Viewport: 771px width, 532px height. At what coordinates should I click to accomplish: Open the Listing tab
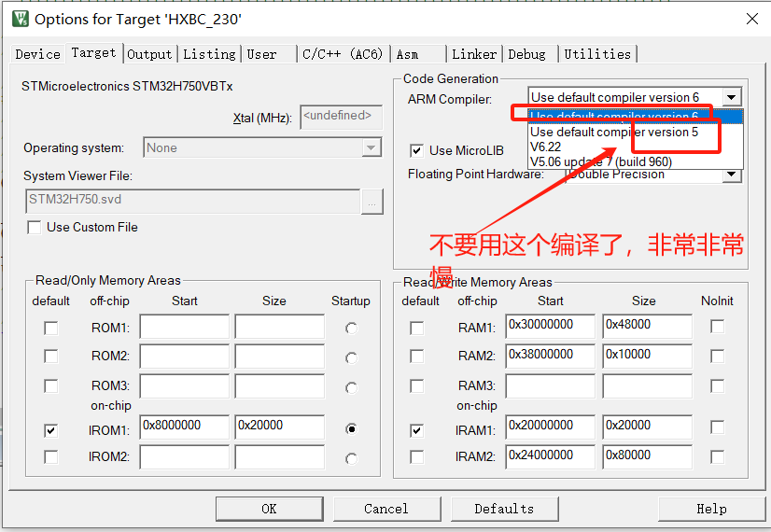[209, 54]
